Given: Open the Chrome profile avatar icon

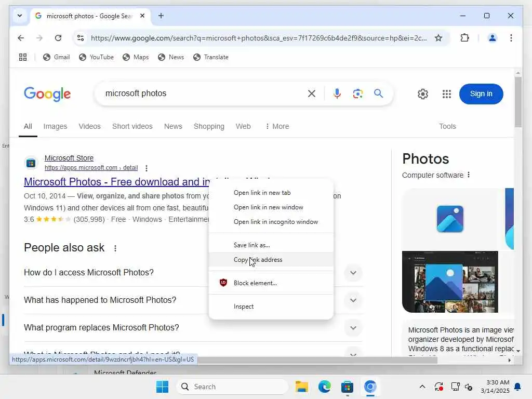Looking at the screenshot, I should [x=493, y=38].
